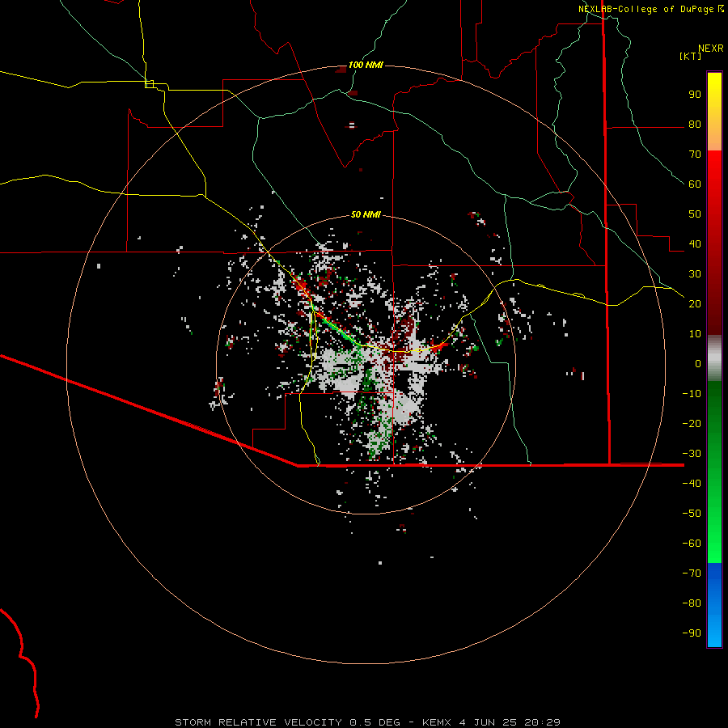The width and height of the screenshot is (728, 728).
Task: Click the -70 value on the velocity scale
Action: 692,574
